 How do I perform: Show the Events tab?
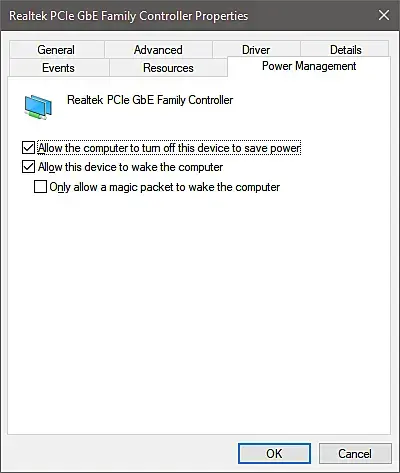pos(59,68)
